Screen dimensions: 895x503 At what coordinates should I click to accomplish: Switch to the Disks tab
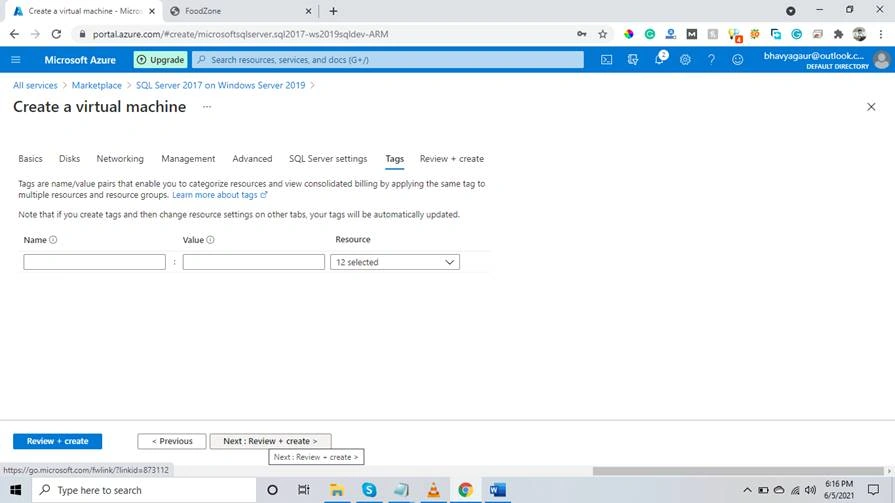coord(69,159)
